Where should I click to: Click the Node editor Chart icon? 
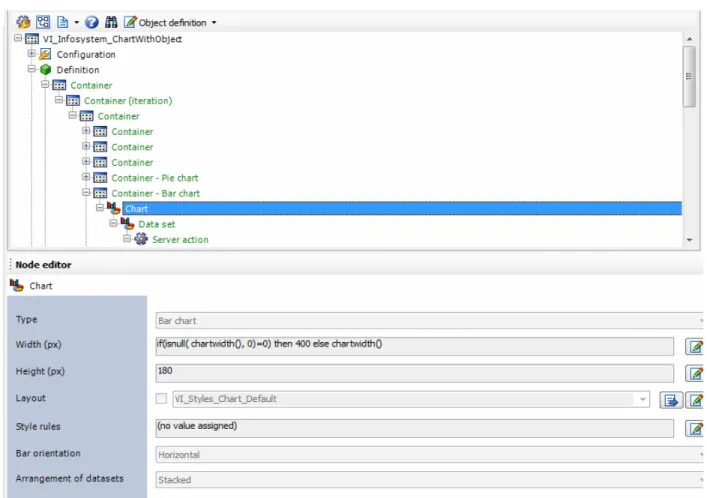17,286
